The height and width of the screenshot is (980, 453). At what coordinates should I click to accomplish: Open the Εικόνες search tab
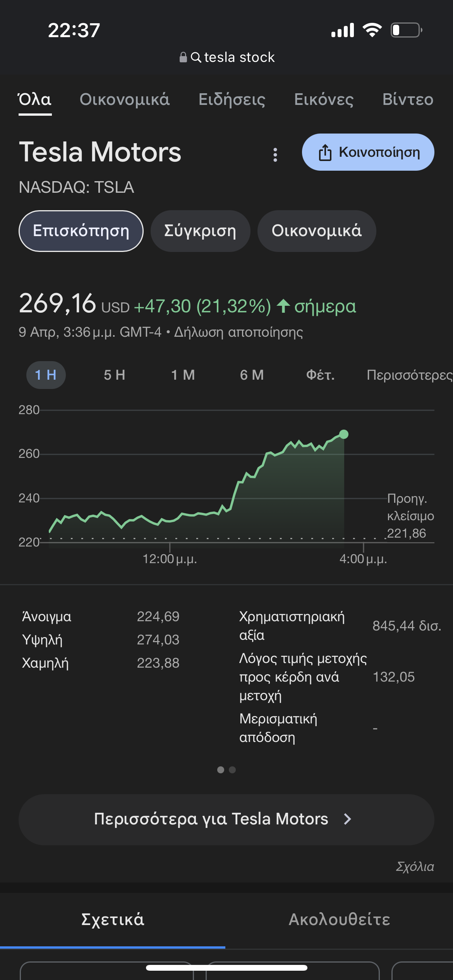(x=324, y=99)
